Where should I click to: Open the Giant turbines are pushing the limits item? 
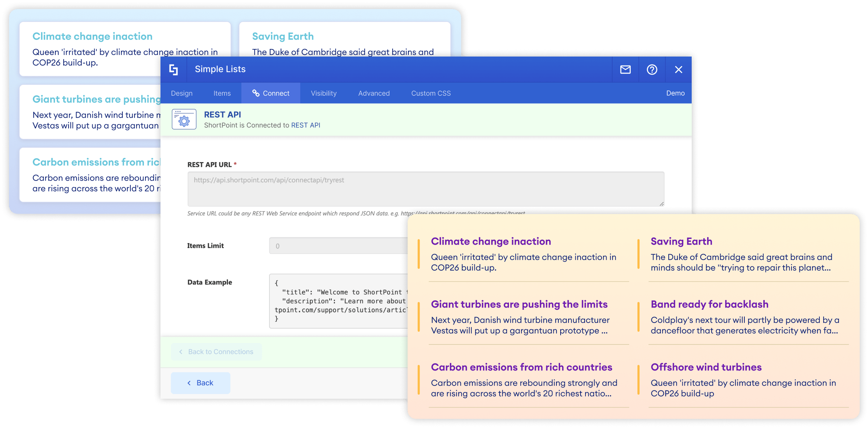[x=519, y=304]
